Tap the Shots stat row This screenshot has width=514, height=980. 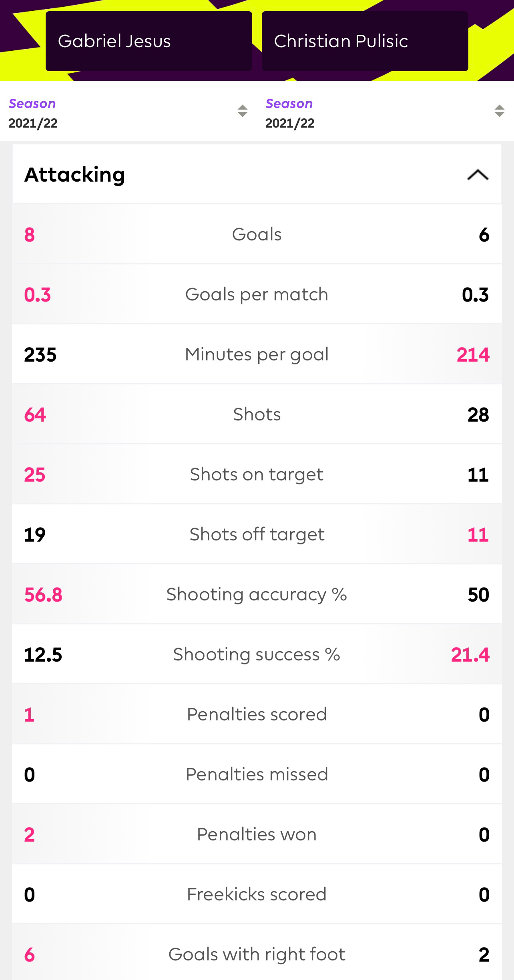[x=257, y=414]
